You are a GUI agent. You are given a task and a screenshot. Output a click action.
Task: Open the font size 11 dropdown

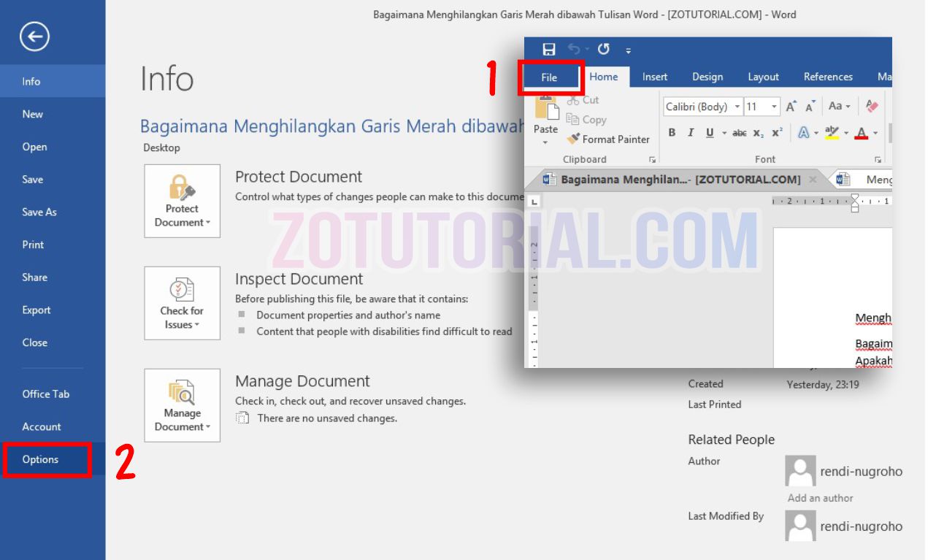[774, 107]
